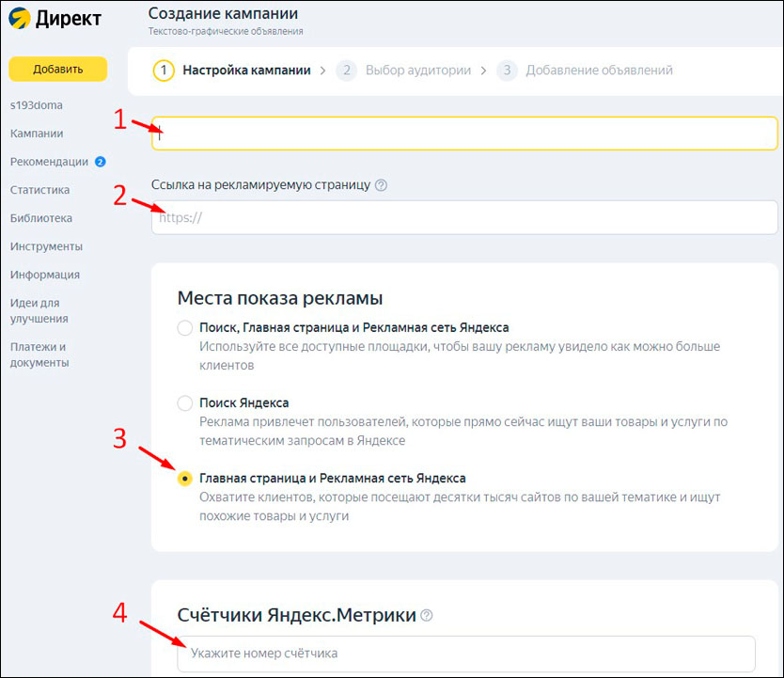Click step 3 circle icon
Screen dimensions: 784x678
pos(507,71)
